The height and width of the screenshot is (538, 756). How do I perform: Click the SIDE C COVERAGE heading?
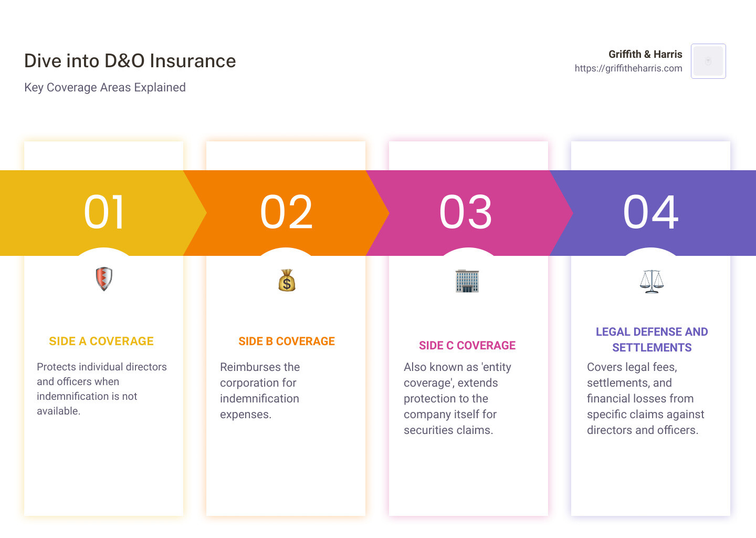467,345
